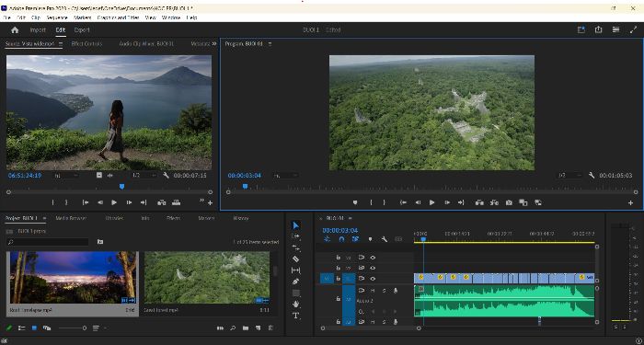Select the Pen tool in tools panel

coord(295,282)
